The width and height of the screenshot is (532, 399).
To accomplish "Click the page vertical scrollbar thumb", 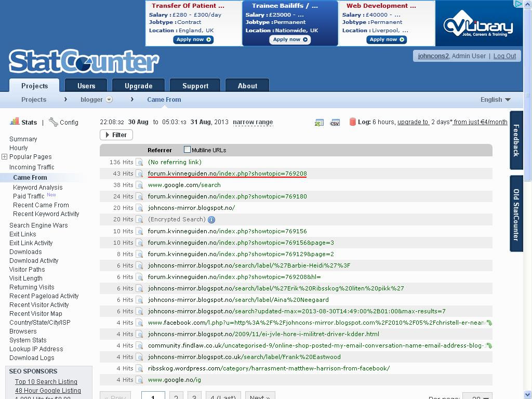I will point(528,95).
